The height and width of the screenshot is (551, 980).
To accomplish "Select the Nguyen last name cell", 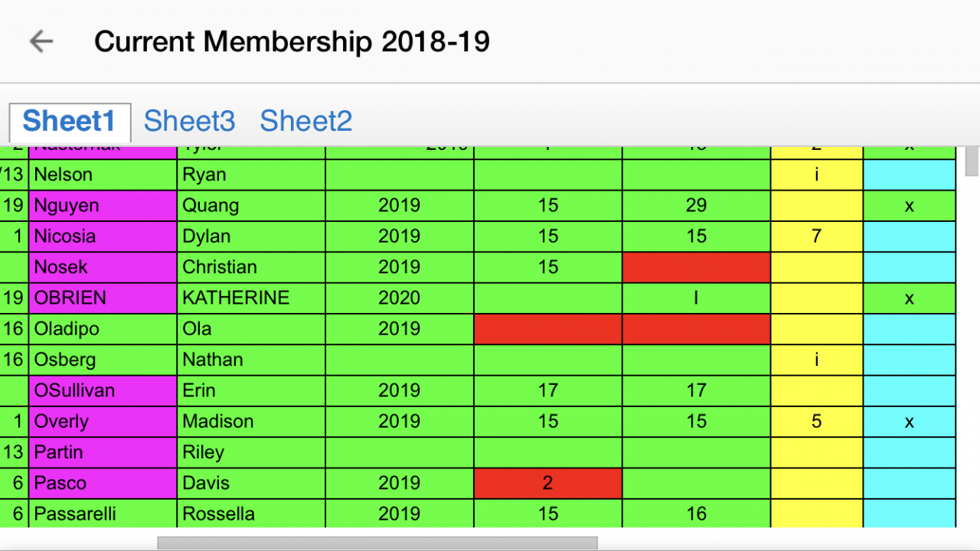I will pos(103,206).
